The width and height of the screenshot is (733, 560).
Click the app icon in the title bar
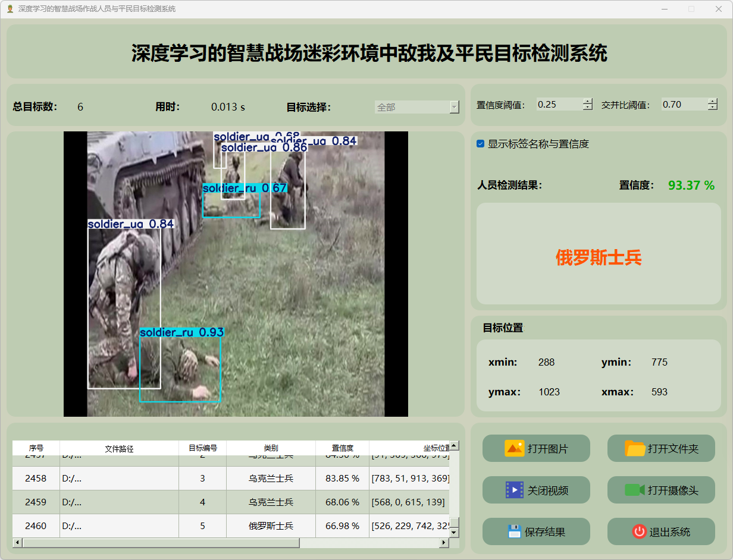(10, 9)
